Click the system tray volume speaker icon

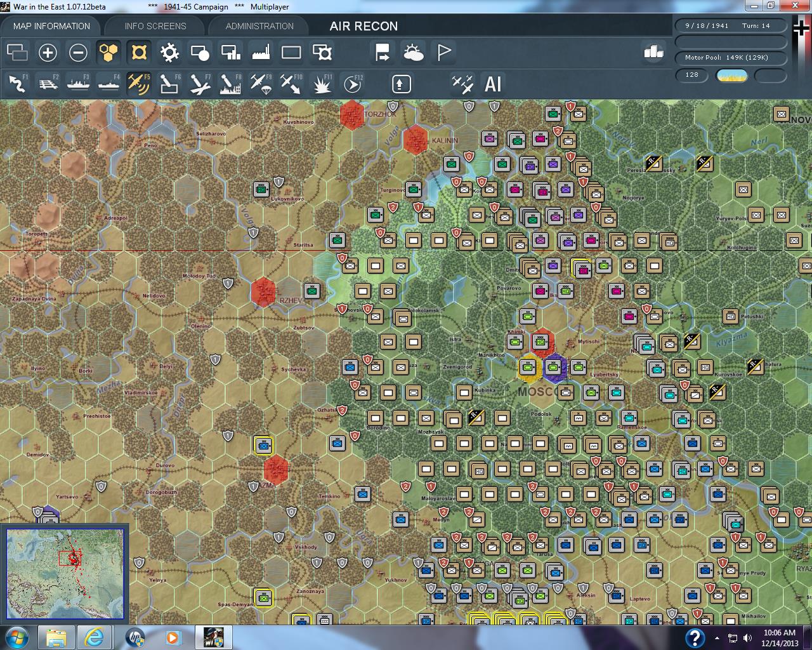(747, 638)
